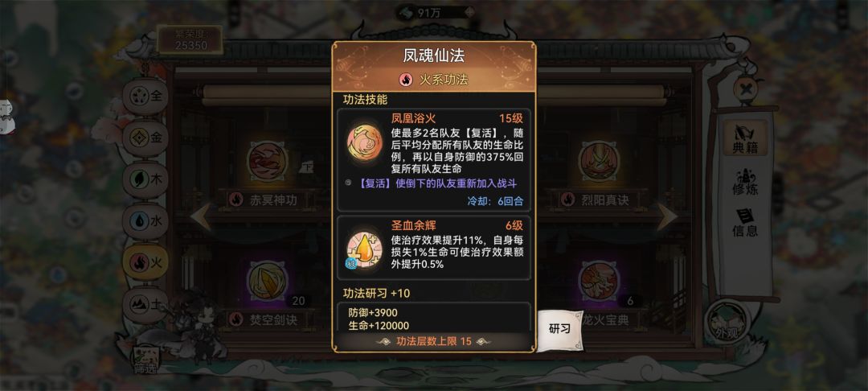Open the 赤冥神功 skill book icon
868x391 pixels.
(x=268, y=161)
